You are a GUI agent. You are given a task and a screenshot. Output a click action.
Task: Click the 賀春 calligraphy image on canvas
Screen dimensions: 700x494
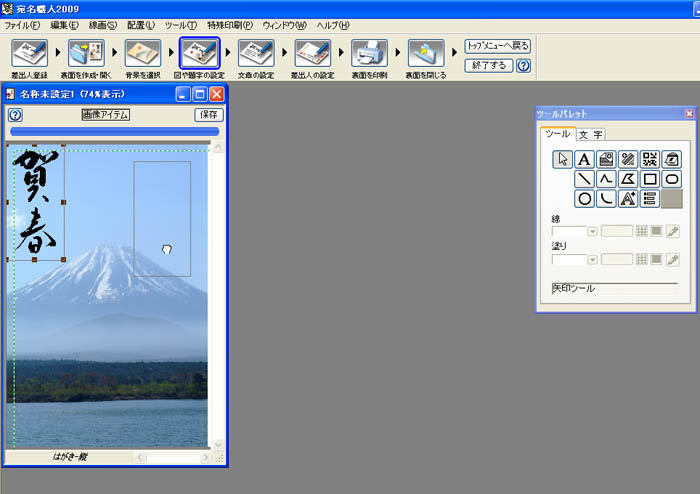35,202
